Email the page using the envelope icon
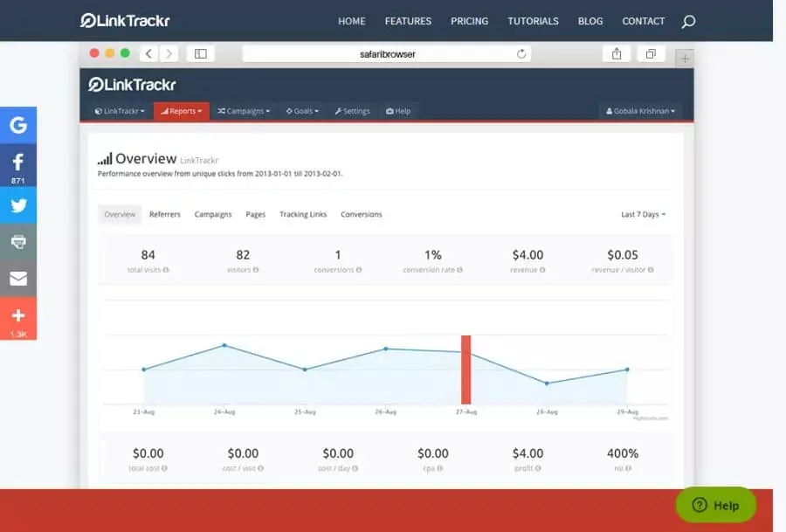Image resolution: width=786 pixels, height=532 pixels. pos(18,279)
